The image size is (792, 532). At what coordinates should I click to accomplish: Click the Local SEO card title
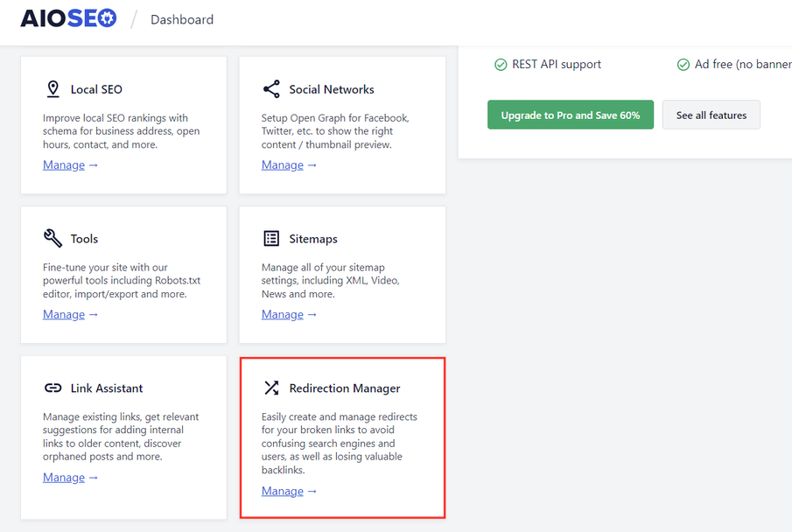pyautogui.click(x=96, y=89)
